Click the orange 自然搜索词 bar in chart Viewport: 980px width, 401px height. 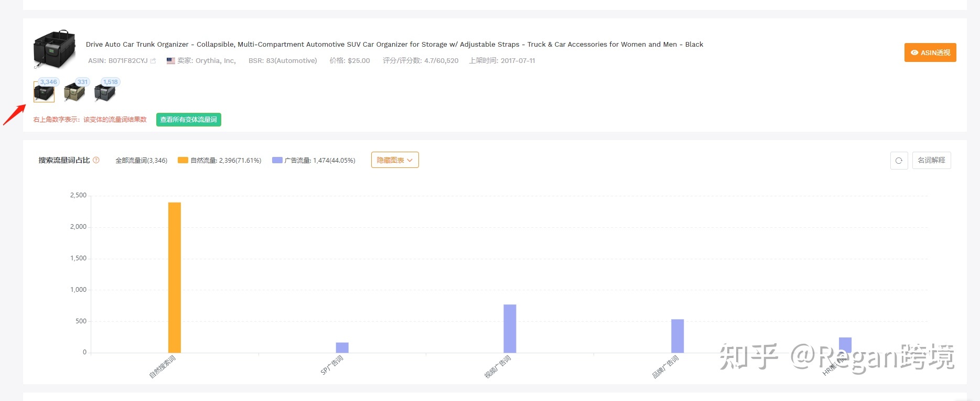click(x=175, y=277)
